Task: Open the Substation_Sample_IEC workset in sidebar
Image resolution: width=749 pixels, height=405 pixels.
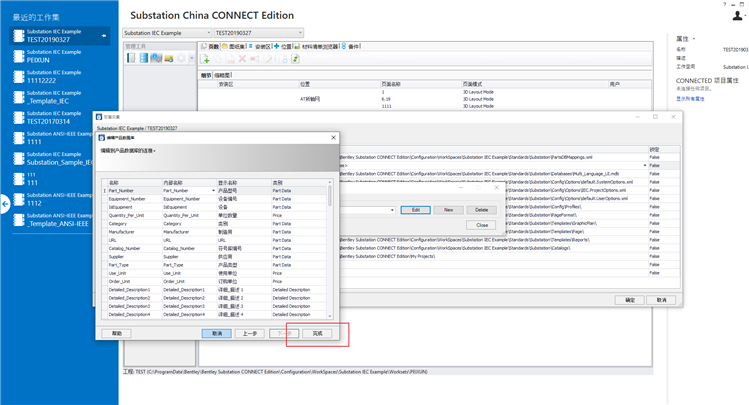Action: point(54,159)
